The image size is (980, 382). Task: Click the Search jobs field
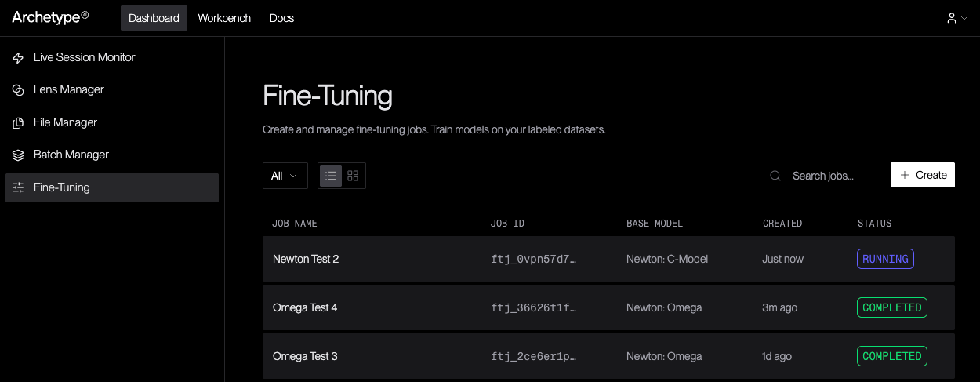pyautogui.click(x=822, y=176)
